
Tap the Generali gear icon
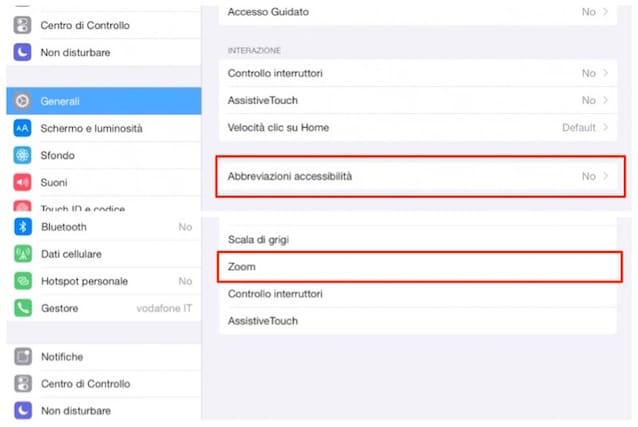(22, 101)
